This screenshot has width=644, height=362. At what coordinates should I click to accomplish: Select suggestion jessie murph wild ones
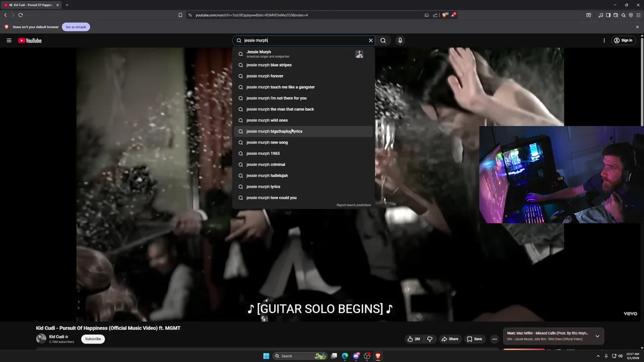click(x=303, y=120)
